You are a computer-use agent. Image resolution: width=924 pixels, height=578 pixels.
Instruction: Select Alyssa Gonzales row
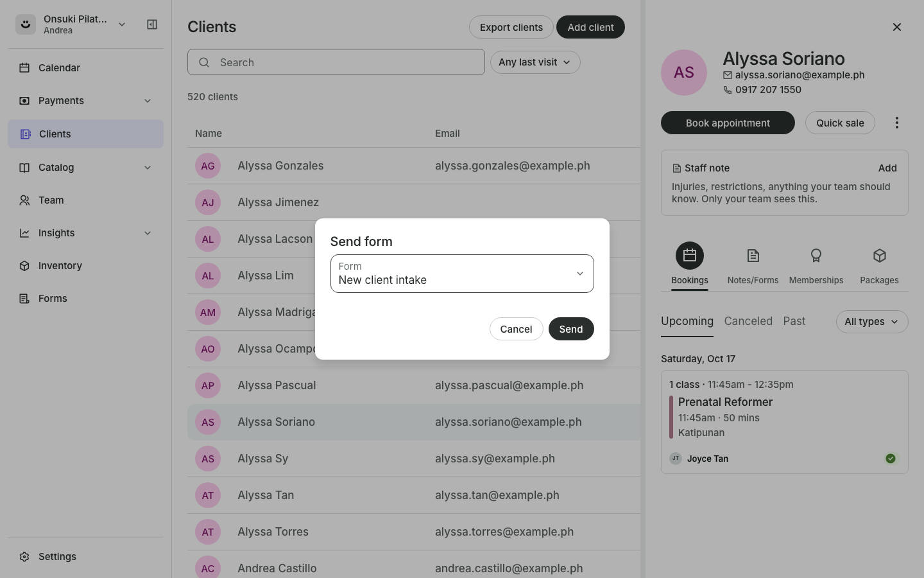click(414, 166)
